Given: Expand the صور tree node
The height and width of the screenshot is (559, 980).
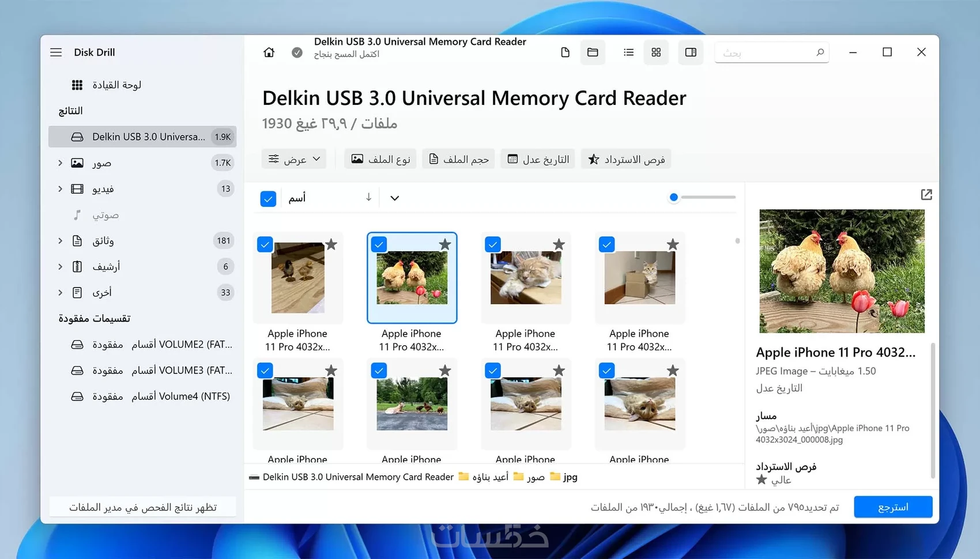Looking at the screenshot, I should [60, 163].
